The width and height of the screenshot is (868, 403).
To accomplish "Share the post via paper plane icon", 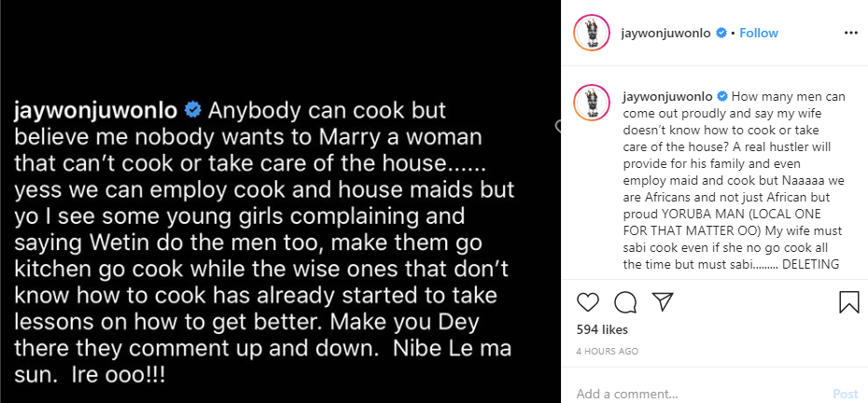I will tap(663, 302).
